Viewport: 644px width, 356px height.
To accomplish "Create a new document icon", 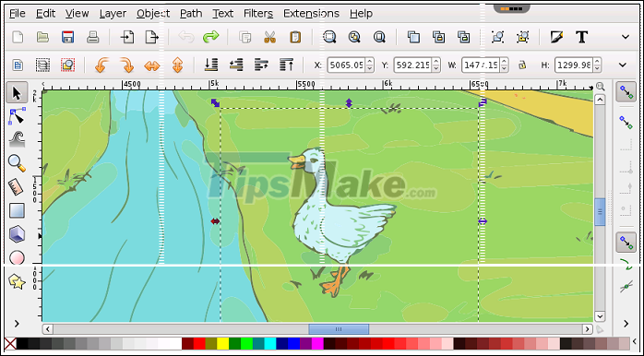I will 18,38.
